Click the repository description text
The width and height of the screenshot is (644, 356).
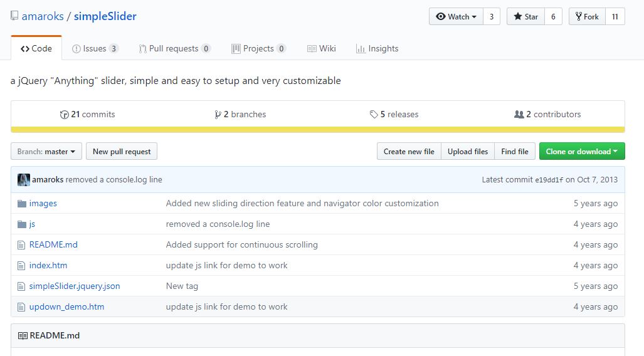(176, 81)
